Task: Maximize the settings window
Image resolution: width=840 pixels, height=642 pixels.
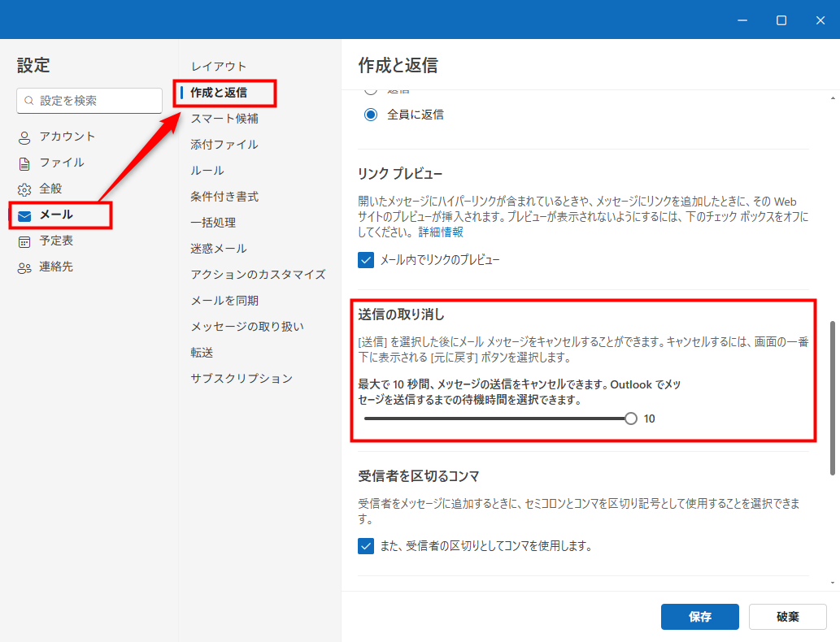Action: [x=781, y=20]
